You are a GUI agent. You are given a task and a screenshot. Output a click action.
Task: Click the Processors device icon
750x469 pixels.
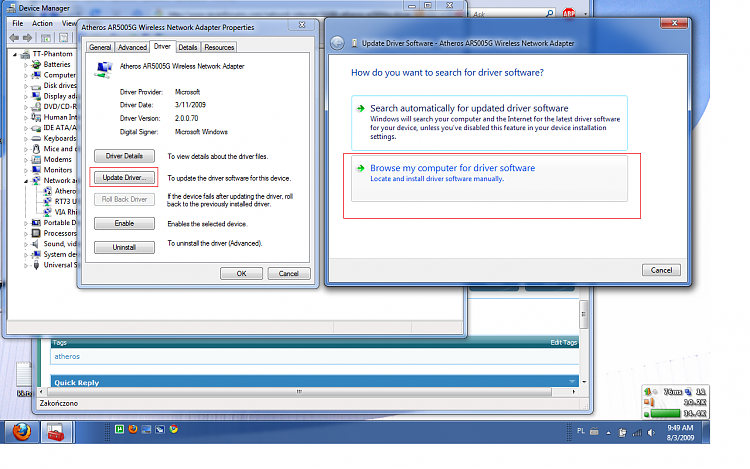36,233
